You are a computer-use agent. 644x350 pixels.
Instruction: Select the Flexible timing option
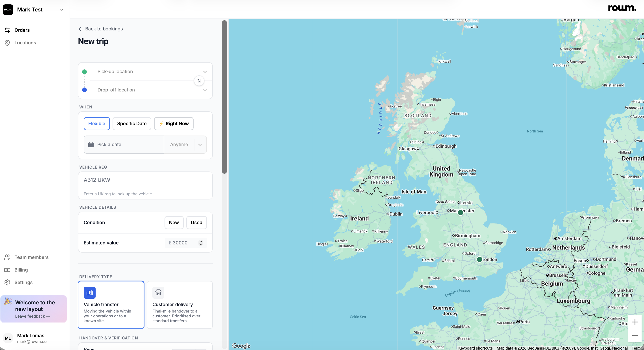96,123
